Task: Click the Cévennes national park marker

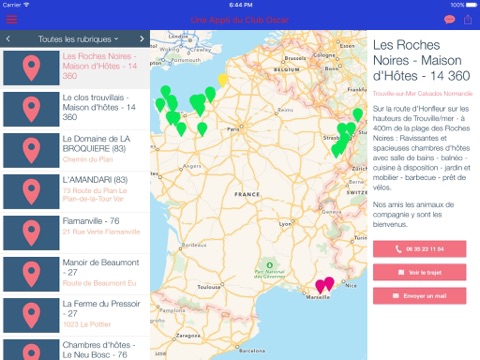Action: point(269,265)
